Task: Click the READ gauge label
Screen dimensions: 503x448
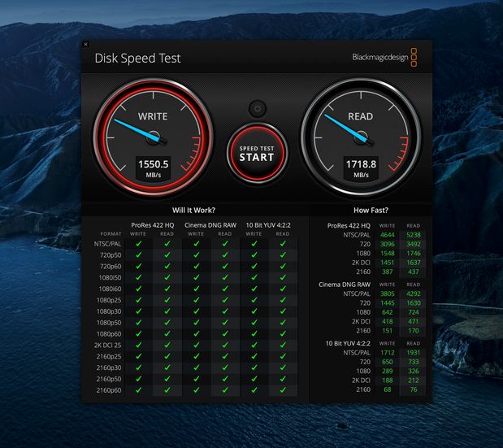Action: click(x=361, y=116)
